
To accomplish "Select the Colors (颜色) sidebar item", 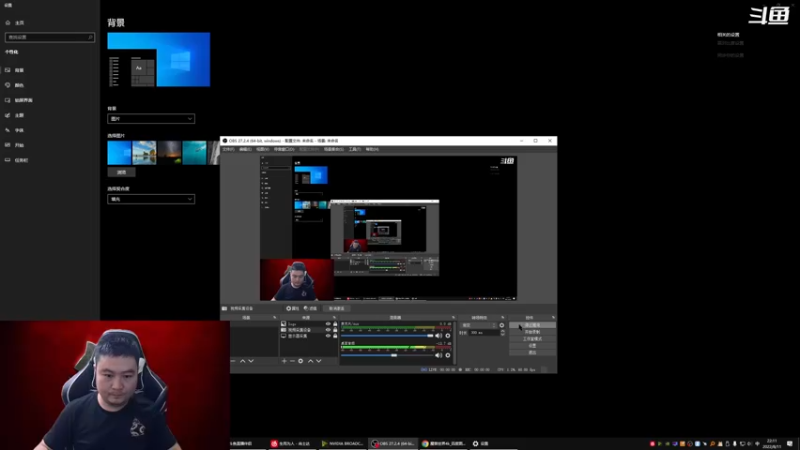I will (x=15, y=85).
